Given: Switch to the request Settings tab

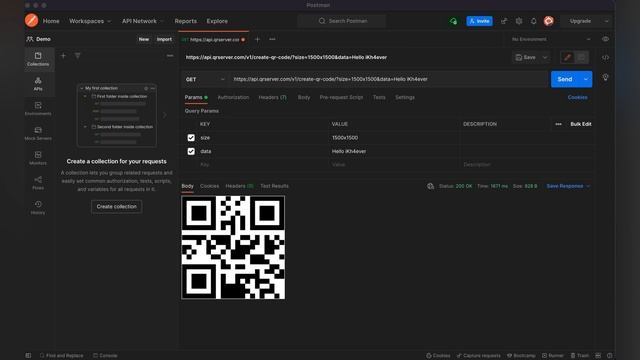Looking at the screenshot, I should click(x=405, y=97).
